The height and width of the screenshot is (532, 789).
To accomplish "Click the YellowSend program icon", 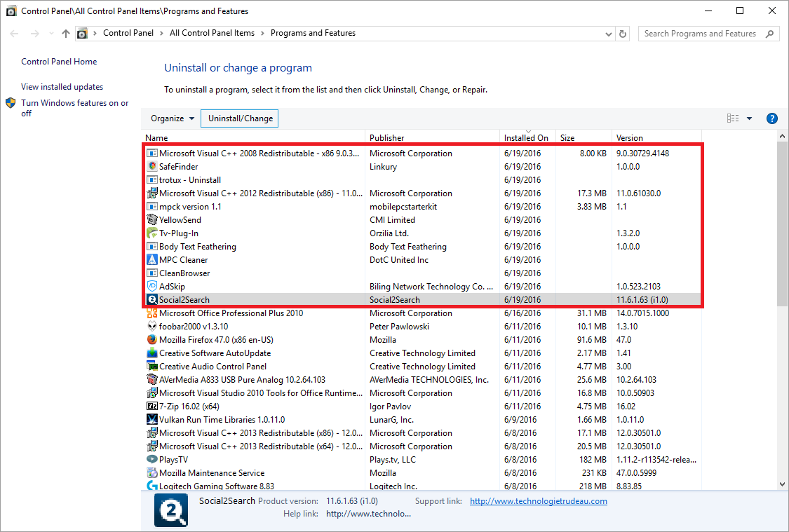I will click(152, 220).
